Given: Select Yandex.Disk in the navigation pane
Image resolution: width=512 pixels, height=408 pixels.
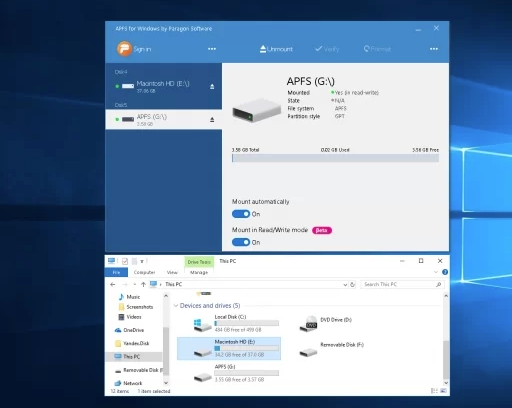Looking at the screenshot, I should point(132,343).
